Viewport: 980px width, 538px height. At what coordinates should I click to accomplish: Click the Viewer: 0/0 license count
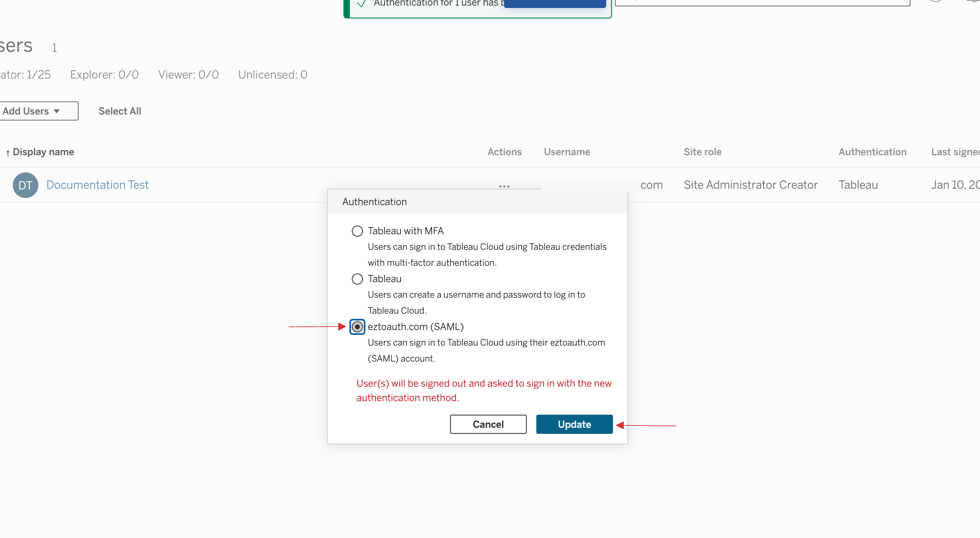tap(188, 75)
